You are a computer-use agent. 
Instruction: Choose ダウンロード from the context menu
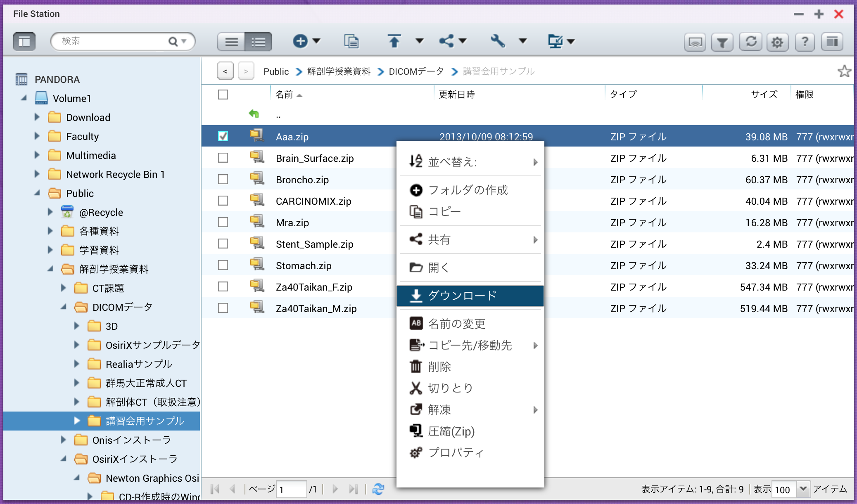pyautogui.click(x=470, y=296)
